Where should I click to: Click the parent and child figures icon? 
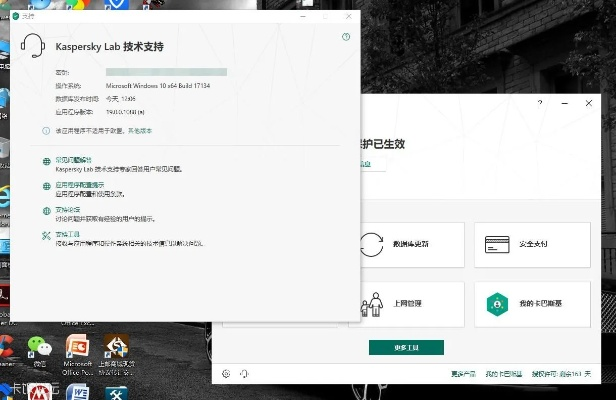[372, 304]
